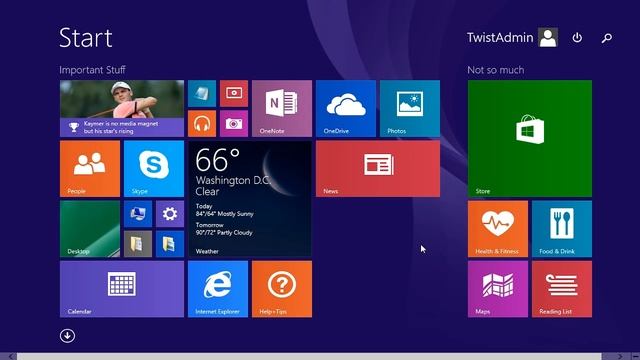
Task: Open the Weather live tile
Action: [x=250, y=199]
